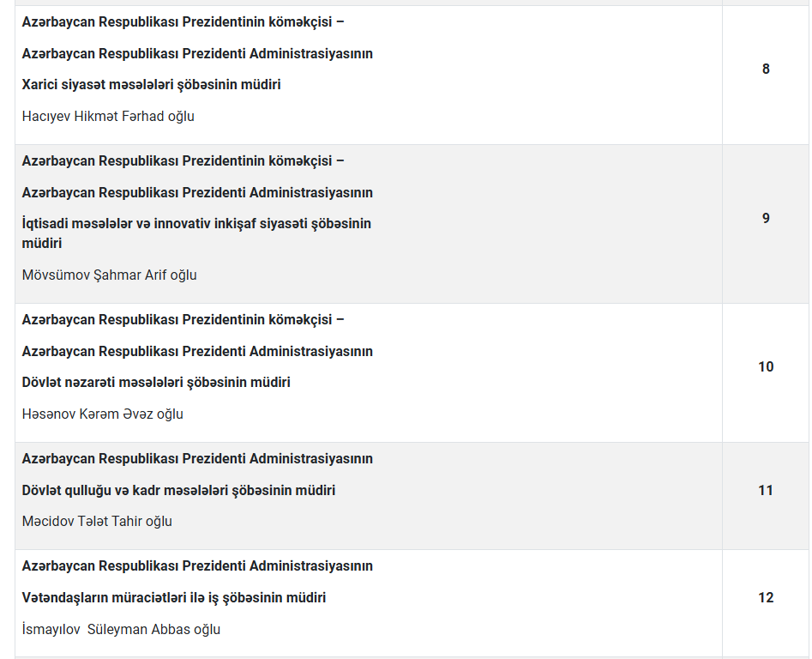
Task: Select the number 9 cell
Action: tap(766, 218)
